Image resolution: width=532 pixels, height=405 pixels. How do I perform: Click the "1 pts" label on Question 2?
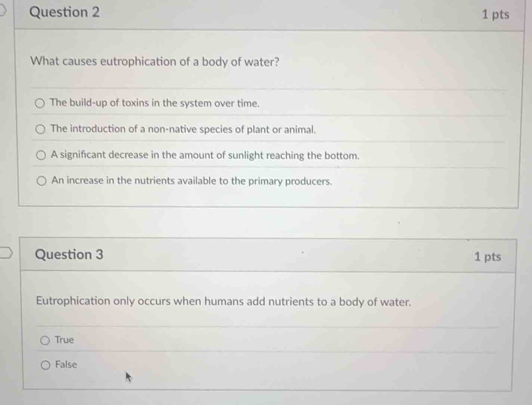(495, 14)
